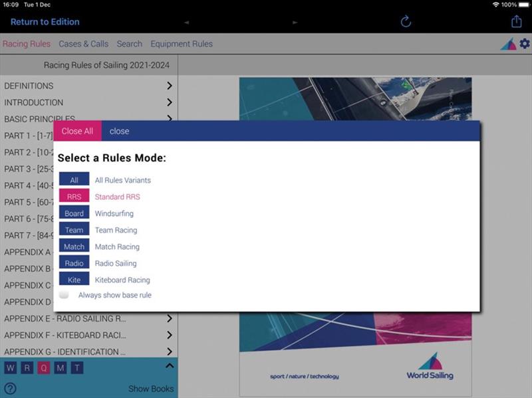Switch to the Cases & Calls tab
Viewport: 532px width, 398px height.
(x=83, y=44)
